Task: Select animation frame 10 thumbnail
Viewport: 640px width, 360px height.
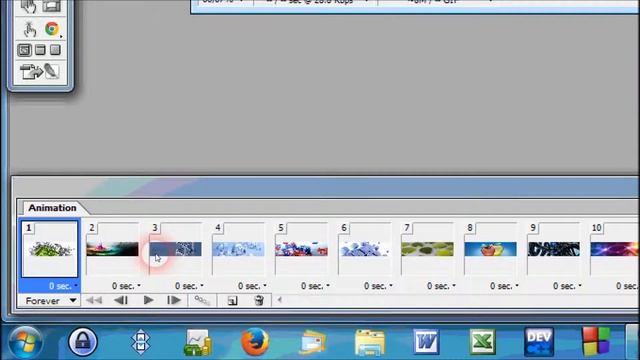Action: [x=614, y=249]
